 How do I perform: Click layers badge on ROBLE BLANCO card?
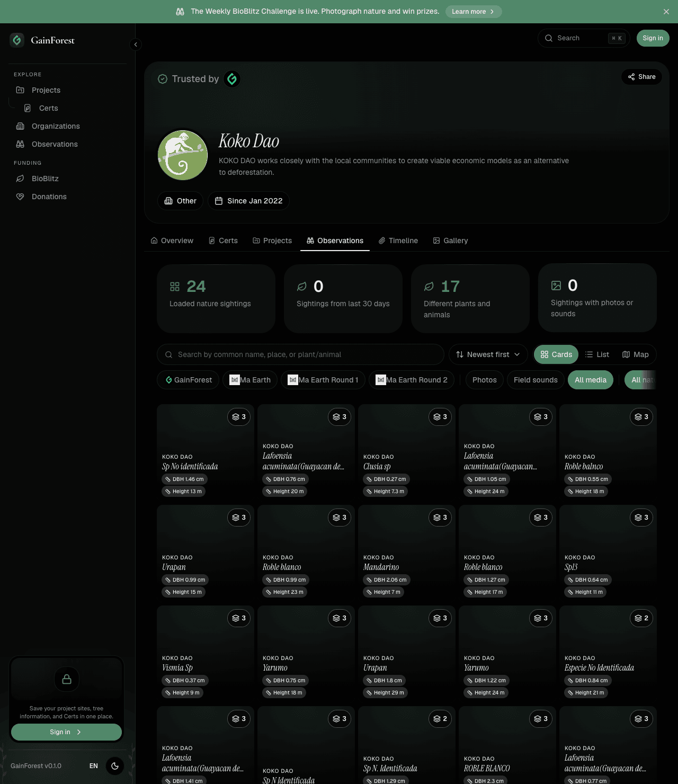(541, 719)
